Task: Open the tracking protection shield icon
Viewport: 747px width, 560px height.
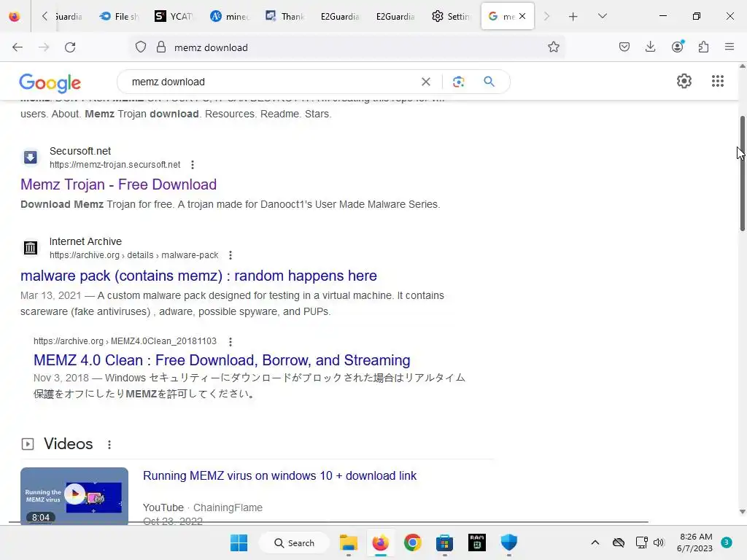Action: tap(141, 47)
